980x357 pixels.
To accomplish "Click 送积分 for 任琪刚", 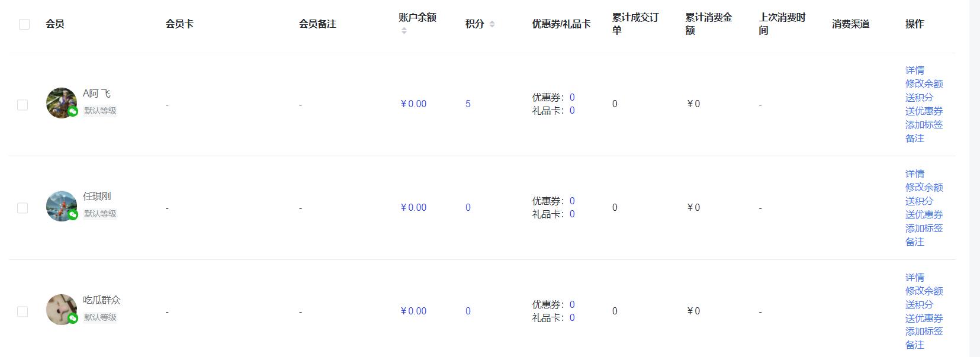I will point(919,201).
